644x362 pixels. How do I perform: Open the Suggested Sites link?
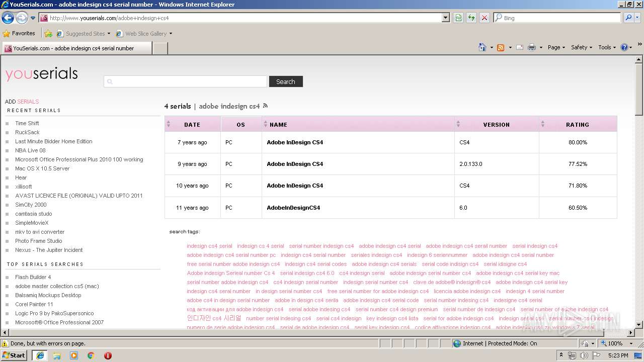tap(83, 34)
